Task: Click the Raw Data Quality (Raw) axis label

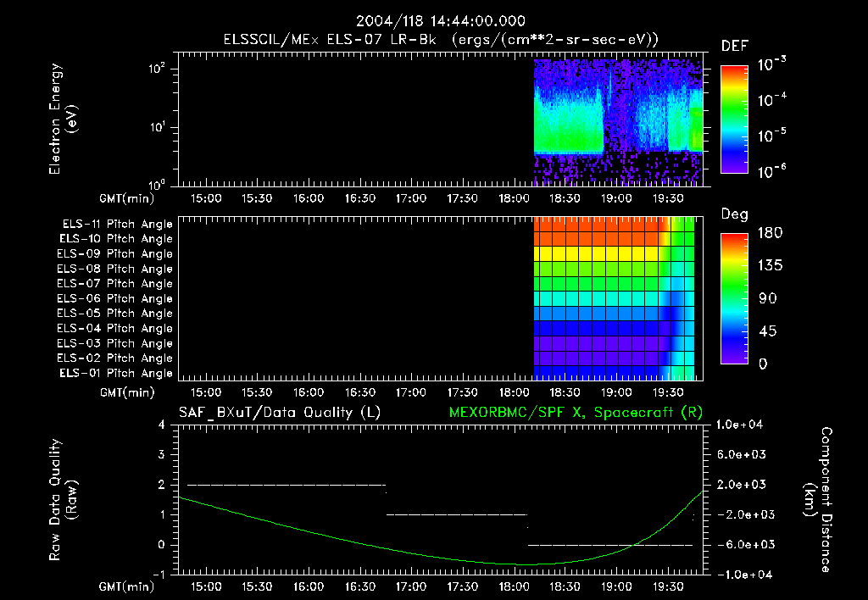Action: click(x=63, y=500)
